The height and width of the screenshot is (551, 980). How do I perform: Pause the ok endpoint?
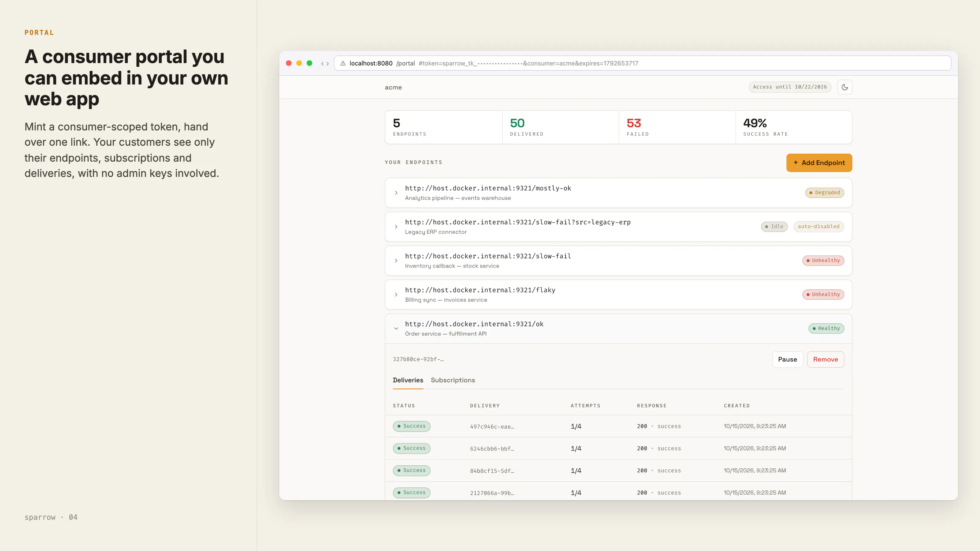tap(787, 359)
